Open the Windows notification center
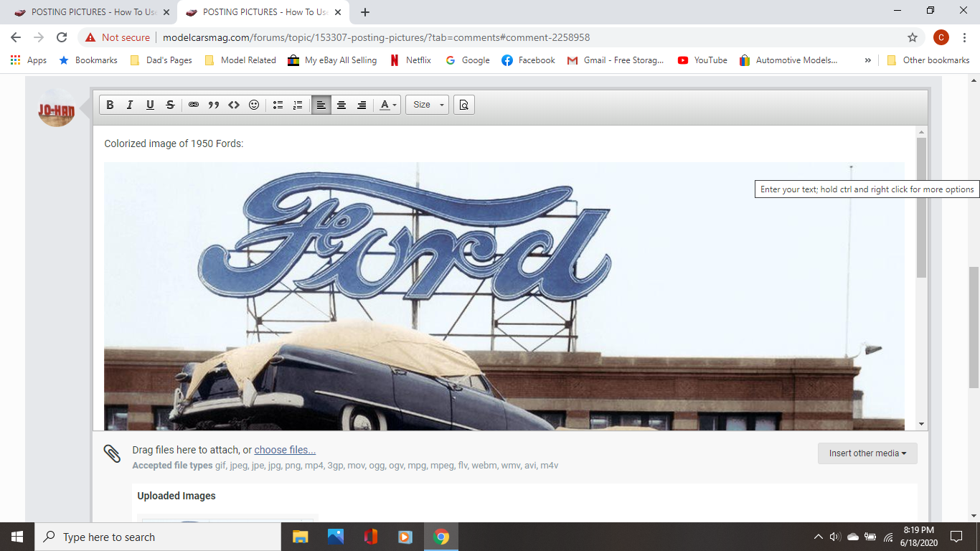 [x=956, y=537]
